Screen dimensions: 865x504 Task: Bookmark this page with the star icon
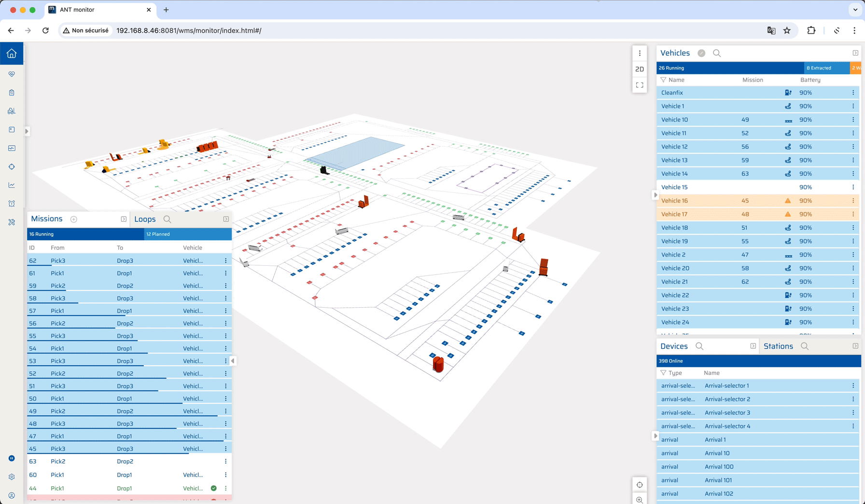787,30
